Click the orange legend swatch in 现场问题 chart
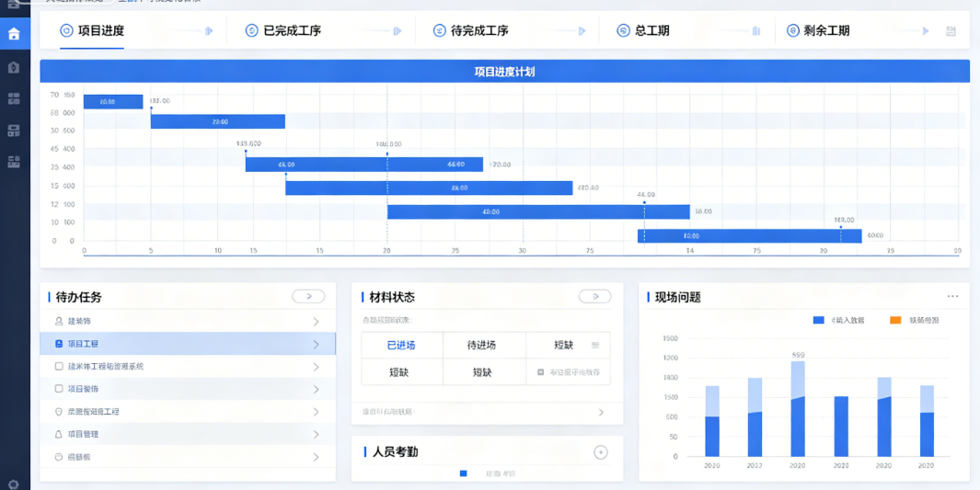The image size is (980, 490). 895,320
